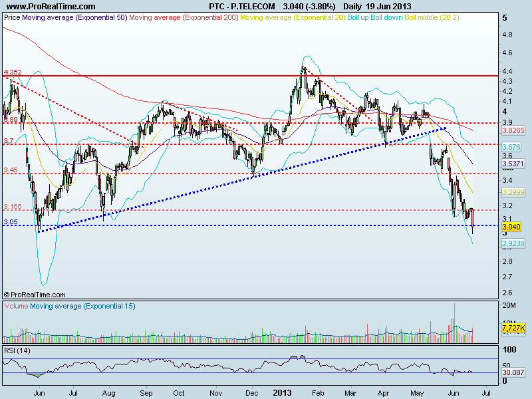Click the Sep month marker on time axis

pos(146,393)
